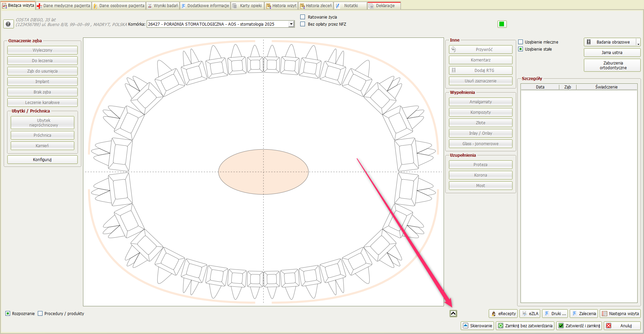This screenshot has width=644, height=334.
Task: Open the Komórka dropdown list
Action: pos(291,24)
